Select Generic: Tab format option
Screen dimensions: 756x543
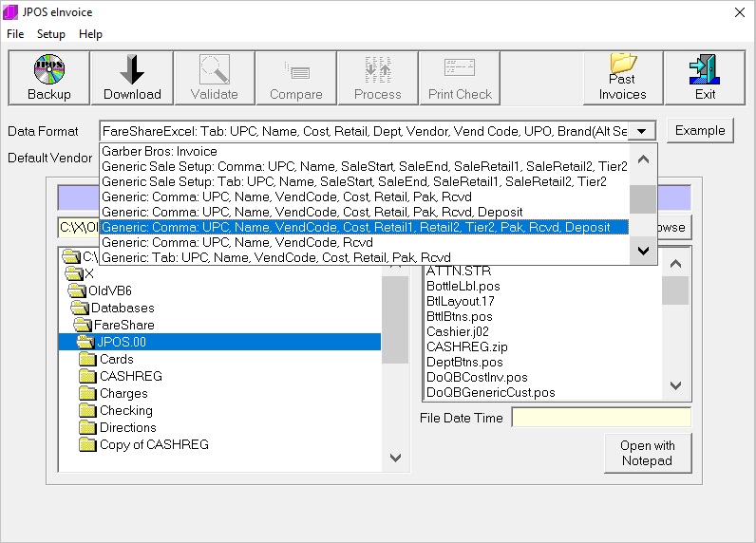pos(364,257)
